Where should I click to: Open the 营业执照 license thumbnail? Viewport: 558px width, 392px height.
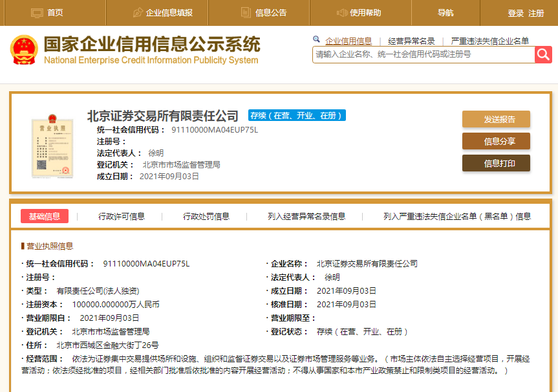pos(52,146)
